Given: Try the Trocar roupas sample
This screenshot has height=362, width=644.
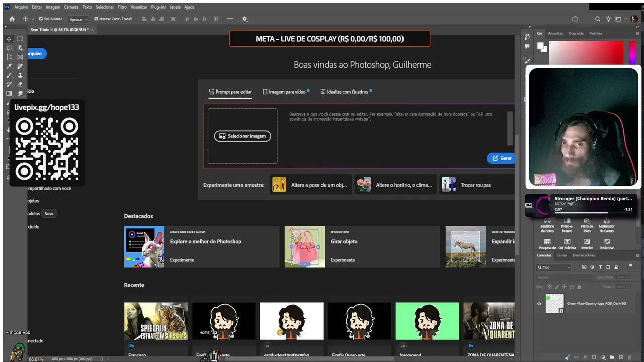Looking at the screenshot, I should click(477, 185).
